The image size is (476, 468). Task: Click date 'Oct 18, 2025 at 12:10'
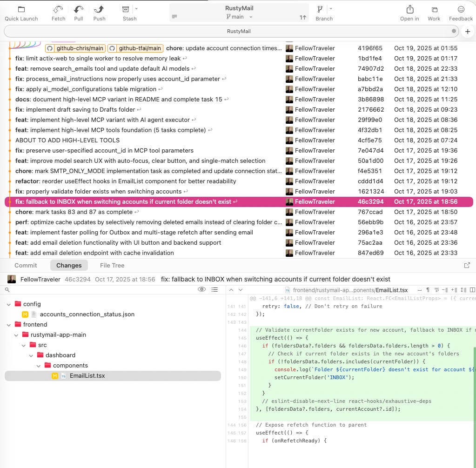tap(426, 89)
